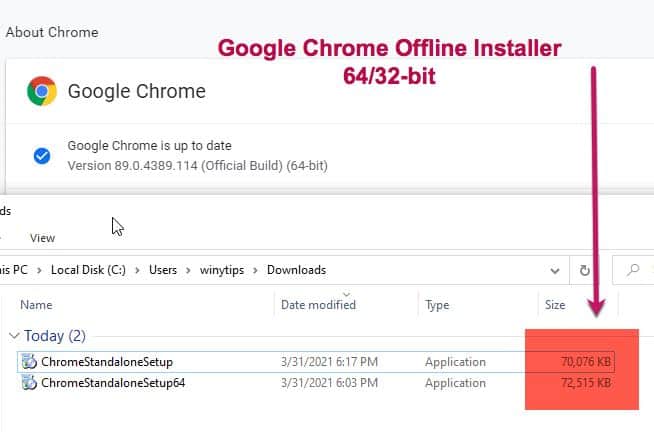Go to winytips folder in breadcrumb

pyautogui.click(x=221, y=270)
